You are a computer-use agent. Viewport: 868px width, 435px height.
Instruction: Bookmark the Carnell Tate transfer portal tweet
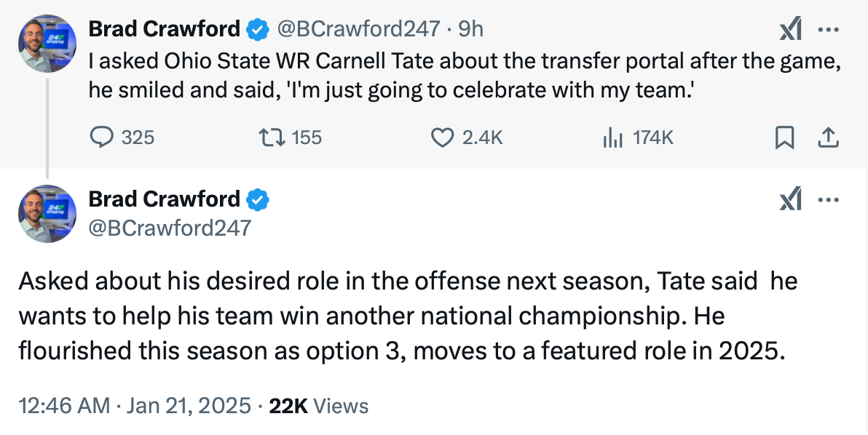point(784,137)
